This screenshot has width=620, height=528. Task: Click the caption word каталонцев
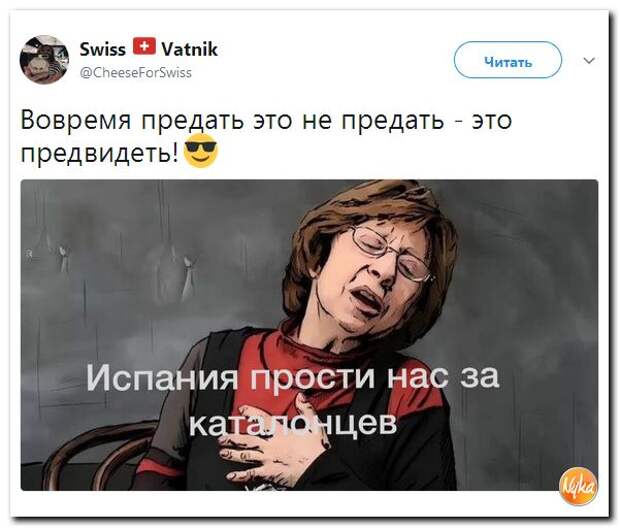[293, 422]
